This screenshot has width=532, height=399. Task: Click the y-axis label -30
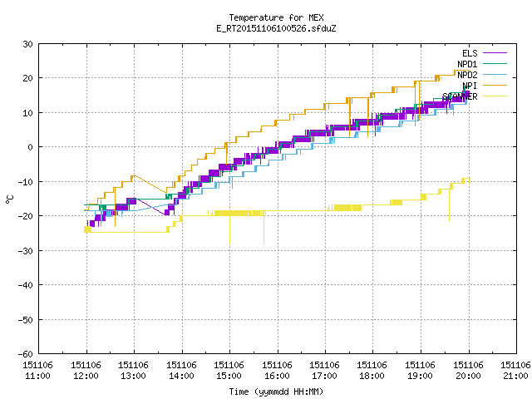coord(26,251)
